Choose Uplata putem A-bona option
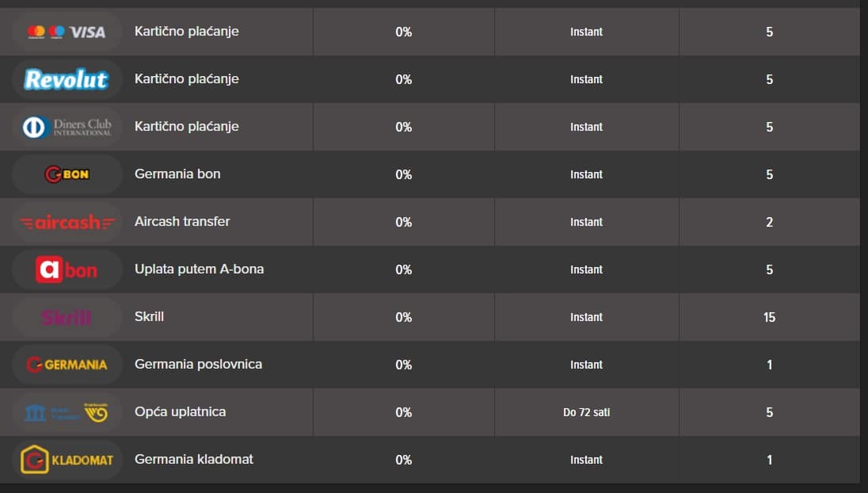Screen dimensions: 868x493 (x=200, y=269)
